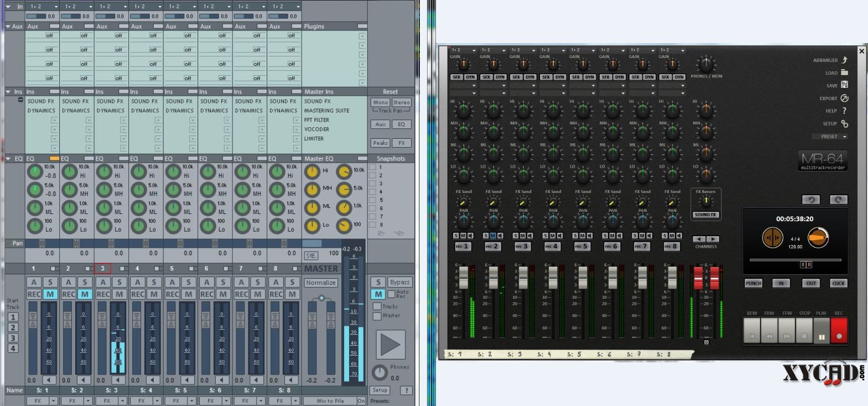868x406 pixels.
Task: Select DYNAMICS insert on track 1
Action: point(41,111)
